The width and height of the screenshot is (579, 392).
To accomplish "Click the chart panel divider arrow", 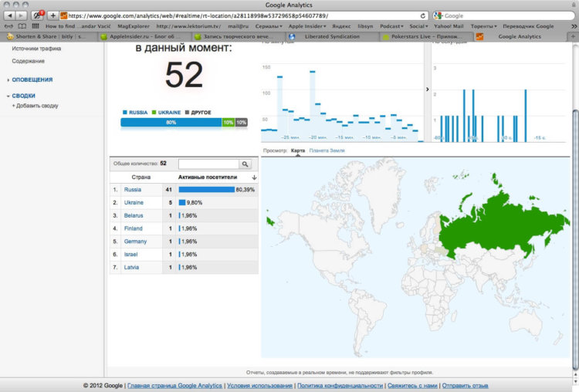I will (427, 90).
